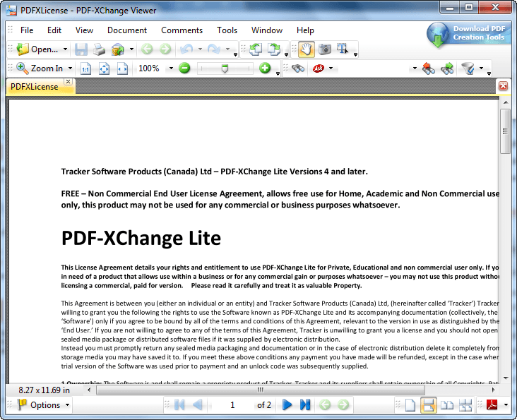
Task: Click the Download PDF Creation Tools banner
Action: pyautogui.click(x=468, y=35)
